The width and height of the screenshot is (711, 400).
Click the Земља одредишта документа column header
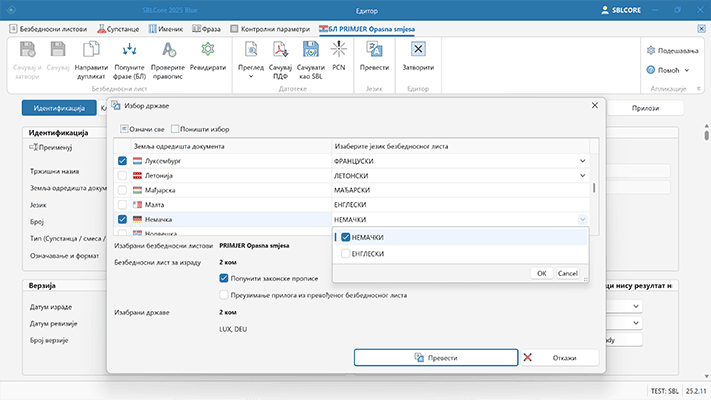(231, 146)
